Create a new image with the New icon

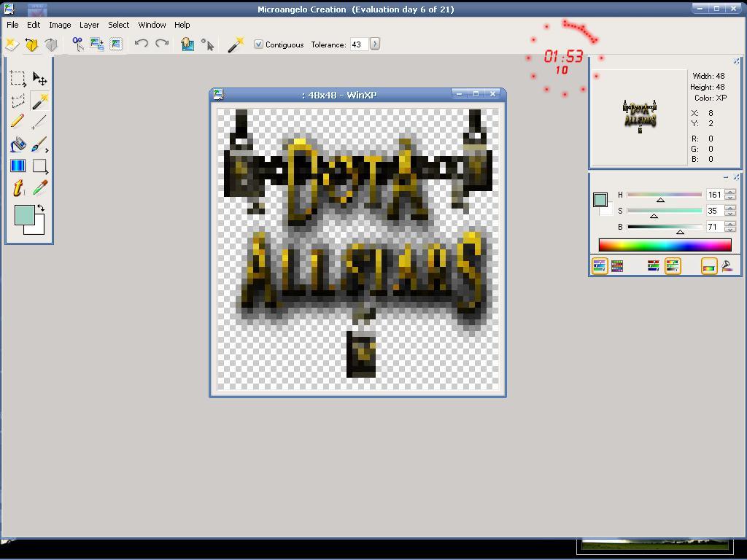click(12, 44)
